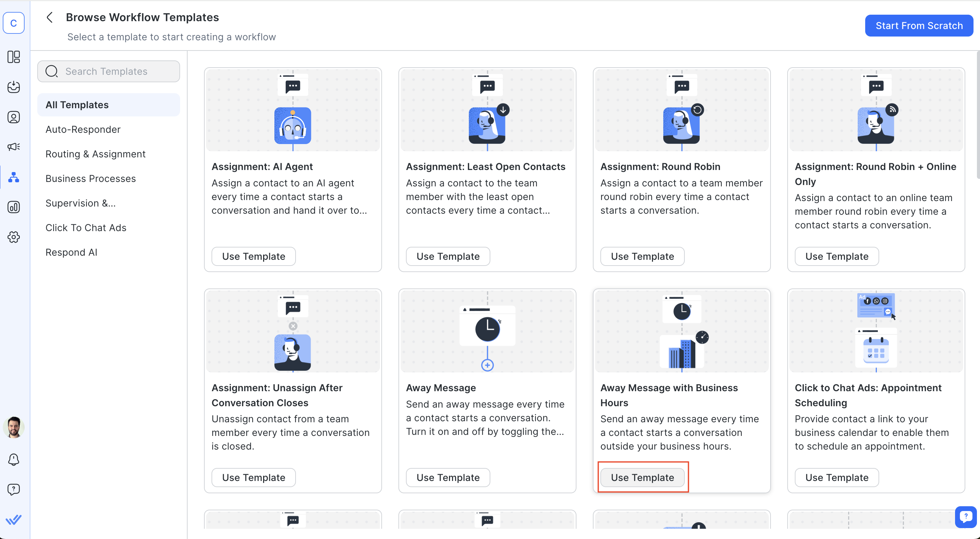
Task: Select the Routing & Assignment category filter
Action: (x=95, y=154)
